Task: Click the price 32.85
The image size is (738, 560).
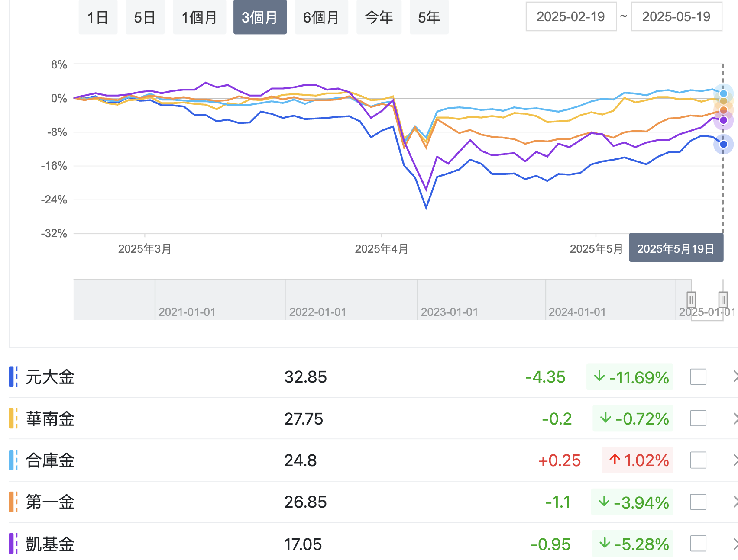Action: (x=305, y=377)
